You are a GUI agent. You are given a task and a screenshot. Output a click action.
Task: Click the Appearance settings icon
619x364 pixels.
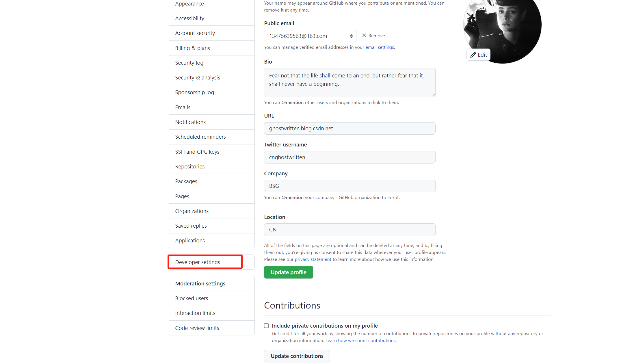coord(189,3)
